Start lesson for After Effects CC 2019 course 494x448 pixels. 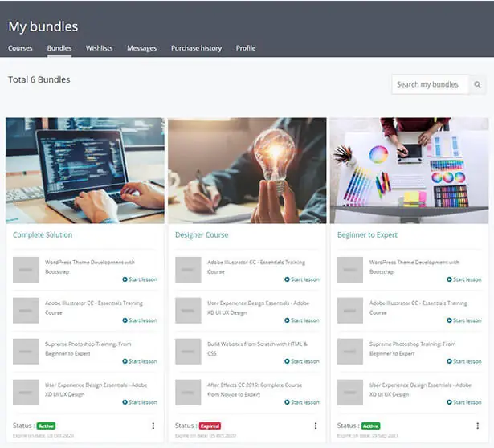tap(302, 402)
